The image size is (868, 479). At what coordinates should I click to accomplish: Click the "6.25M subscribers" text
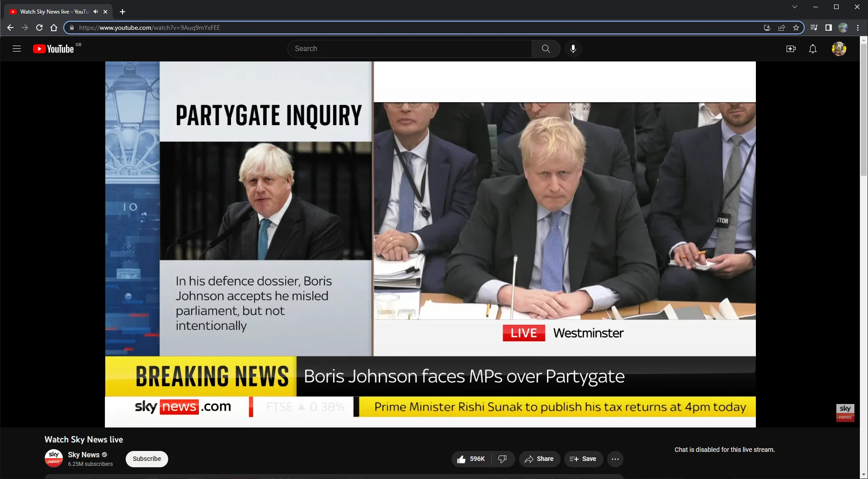coord(90,464)
